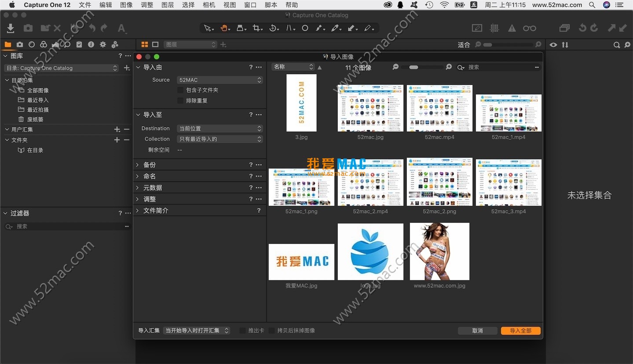Click the Edit Selected Variants stack icon
Viewport: 633px width, 364px height.
point(564,28)
